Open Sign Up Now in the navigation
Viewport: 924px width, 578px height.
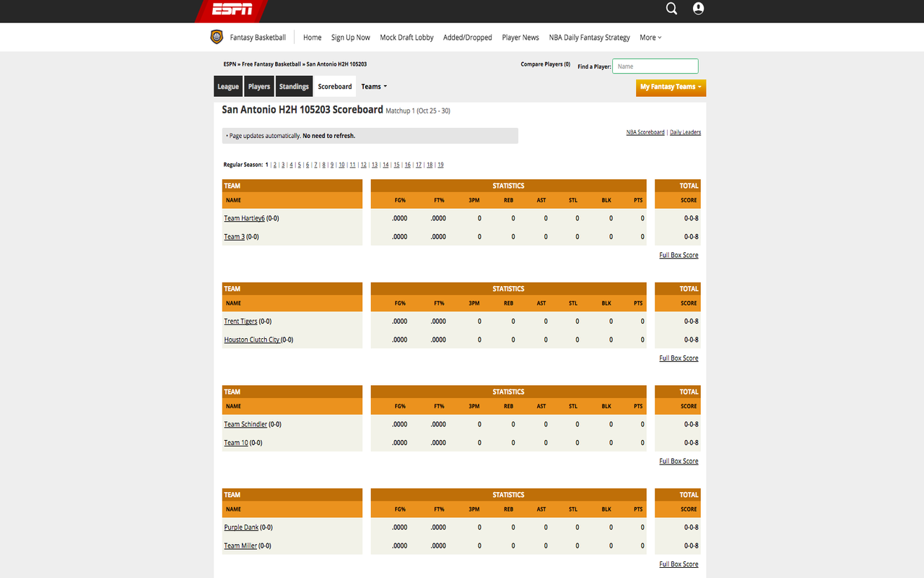(x=351, y=38)
